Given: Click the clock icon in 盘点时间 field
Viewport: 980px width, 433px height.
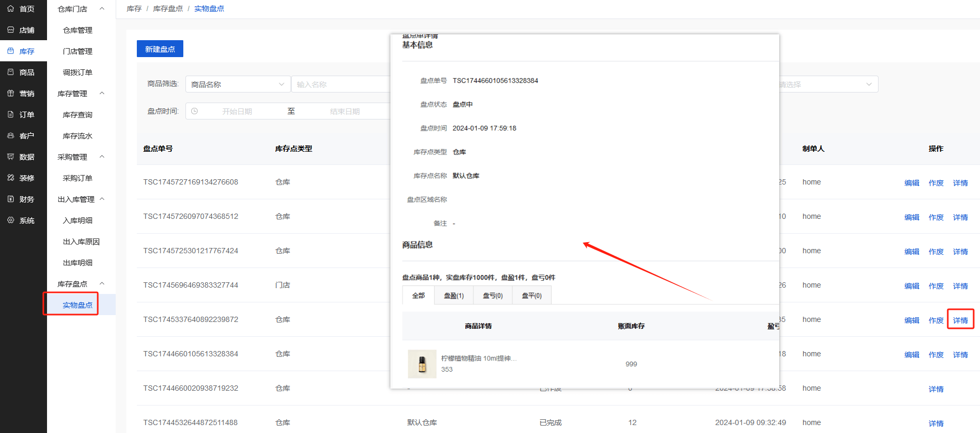Looking at the screenshot, I should [x=194, y=111].
